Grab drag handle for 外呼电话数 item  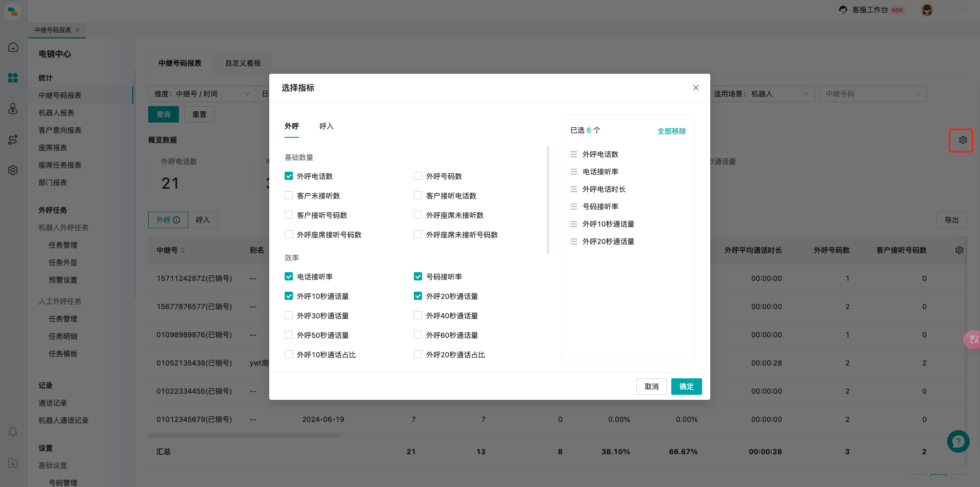tap(574, 154)
